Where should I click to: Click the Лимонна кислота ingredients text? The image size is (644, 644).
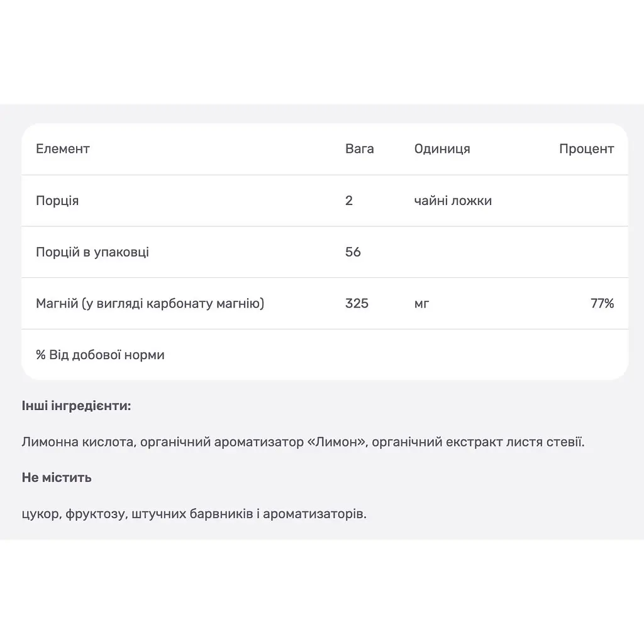pyautogui.click(x=303, y=442)
